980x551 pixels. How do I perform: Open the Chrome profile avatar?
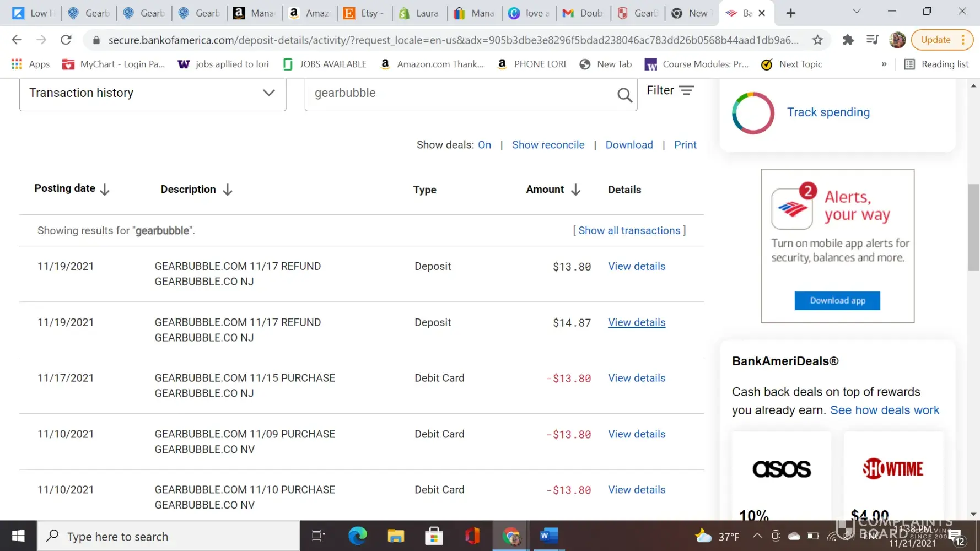[x=897, y=40]
